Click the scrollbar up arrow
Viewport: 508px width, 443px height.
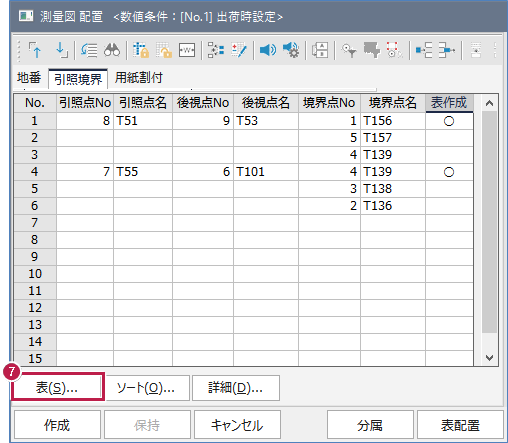[489, 103]
